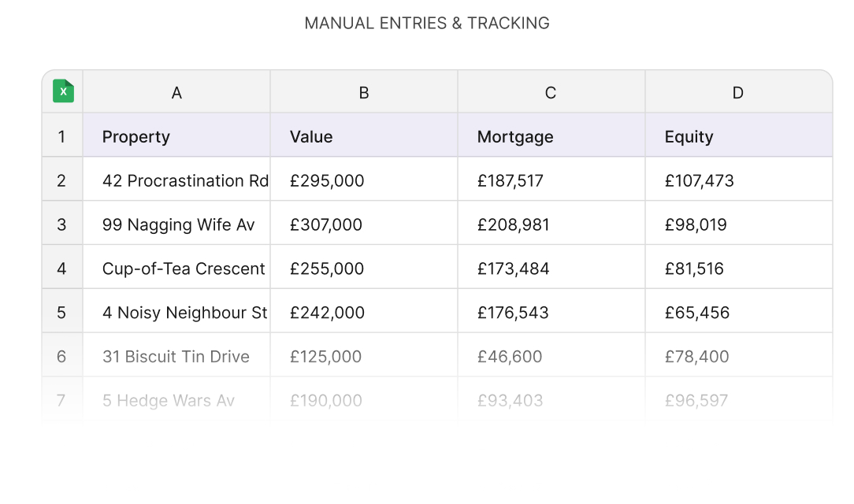This screenshot has height=504, width=854.
Task: Click the 31 Biscuit Tin Drive cell
Action: (176, 357)
